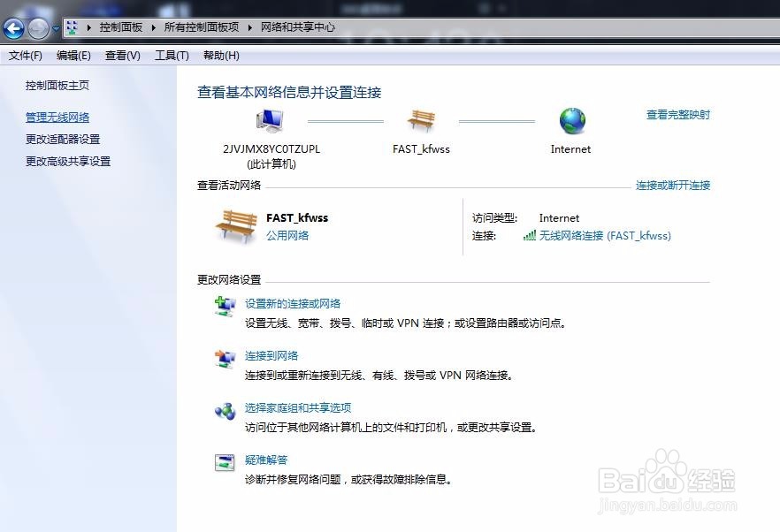This screenshot has height=532, width=780.
Task: Open 选择家庭组和共享选项 link
Action: click(298, 408)
